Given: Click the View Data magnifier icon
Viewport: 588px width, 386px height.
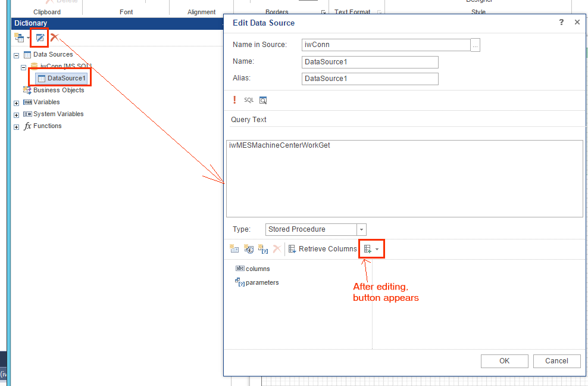Looking at the screenshot, I should point(263,100).
